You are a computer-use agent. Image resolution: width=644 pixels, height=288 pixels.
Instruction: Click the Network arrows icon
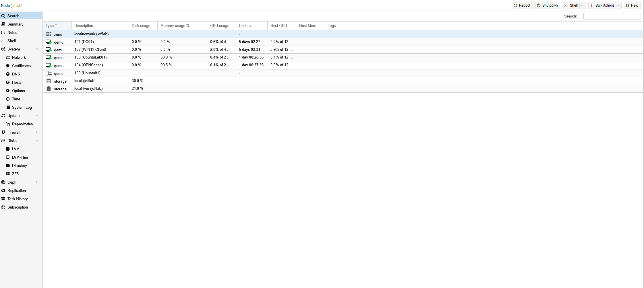(x=8, y=58)
